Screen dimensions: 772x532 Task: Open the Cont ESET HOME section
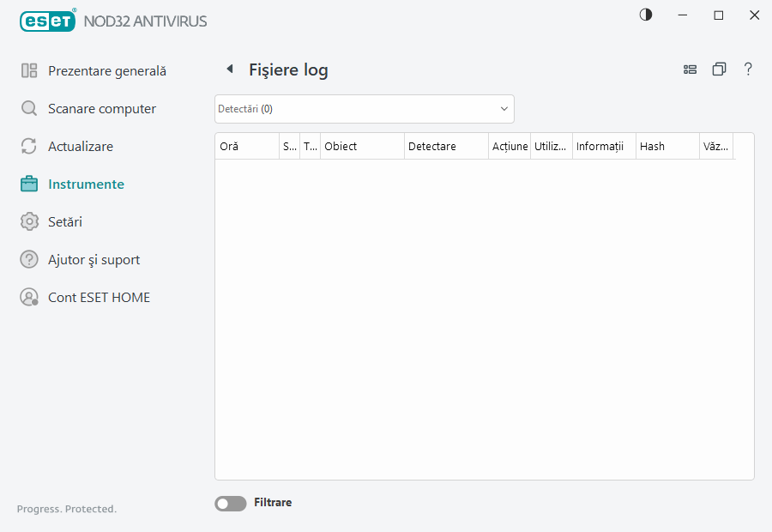[x=99, y=297]
